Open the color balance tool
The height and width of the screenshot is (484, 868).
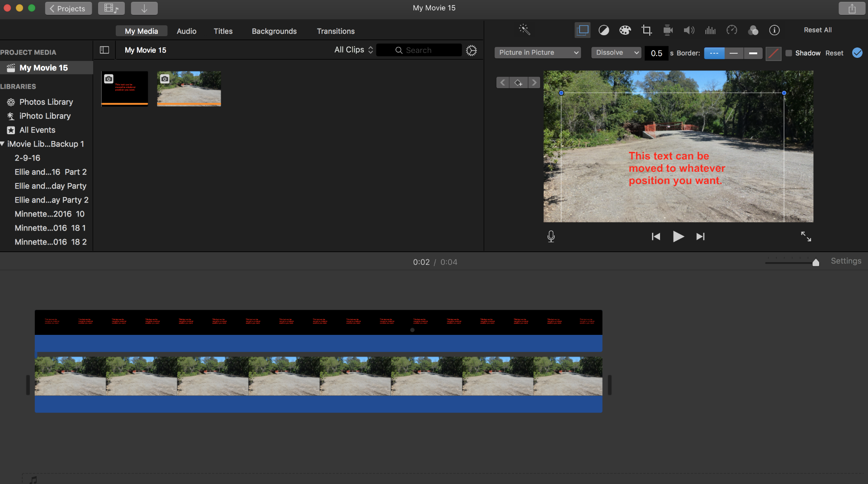[x=604, y=30]
